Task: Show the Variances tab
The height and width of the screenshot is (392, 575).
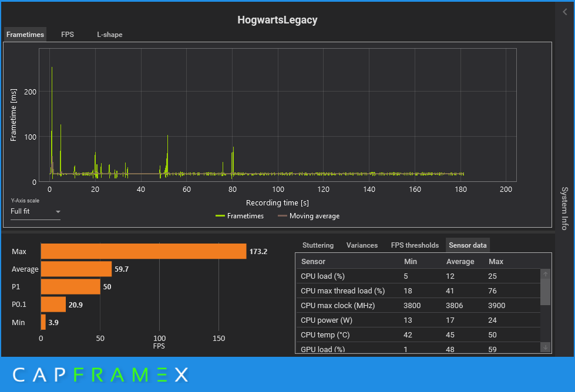Action: pyautogui.click(x=362, y=245)
